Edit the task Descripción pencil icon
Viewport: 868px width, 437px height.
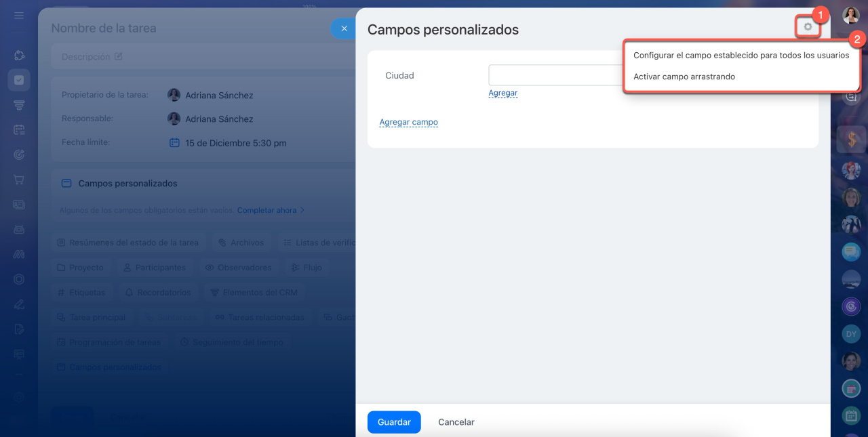[119, 57]
